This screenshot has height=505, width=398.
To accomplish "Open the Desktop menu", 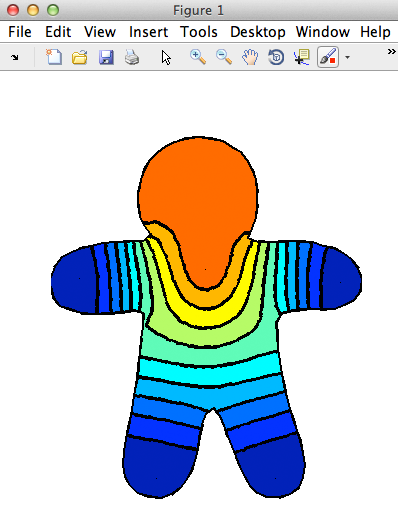I will coord(258,32).
